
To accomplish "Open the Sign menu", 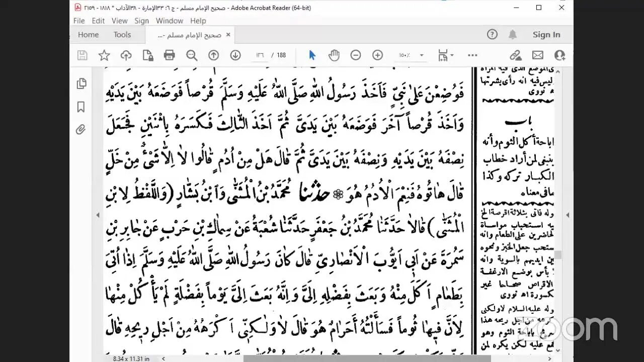I will [141, 21].
